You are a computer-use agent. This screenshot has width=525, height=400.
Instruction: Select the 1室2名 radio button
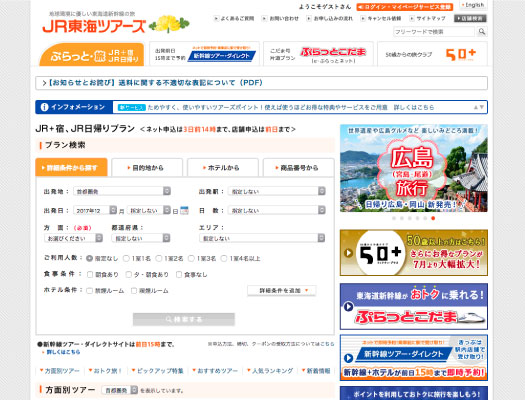(x=159, y=258)
